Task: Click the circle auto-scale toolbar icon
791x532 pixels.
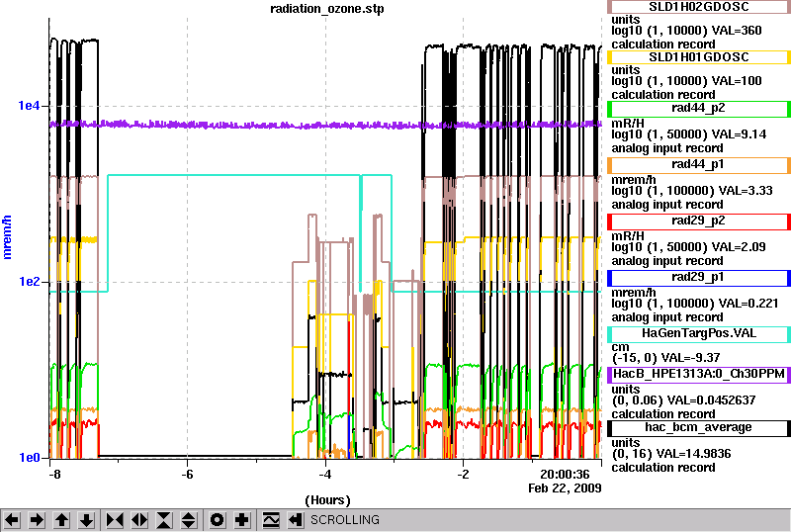Action: (x=218, y=520)
